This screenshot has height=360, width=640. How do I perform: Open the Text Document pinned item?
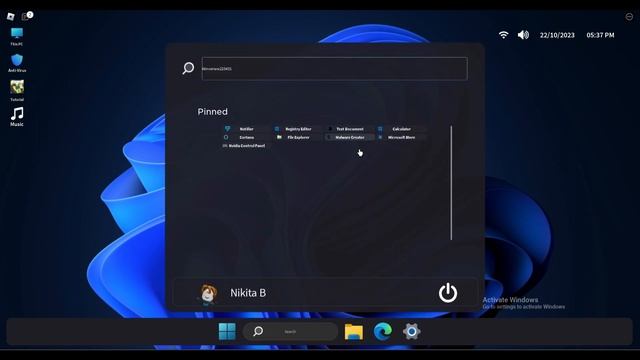pos(349,129)
